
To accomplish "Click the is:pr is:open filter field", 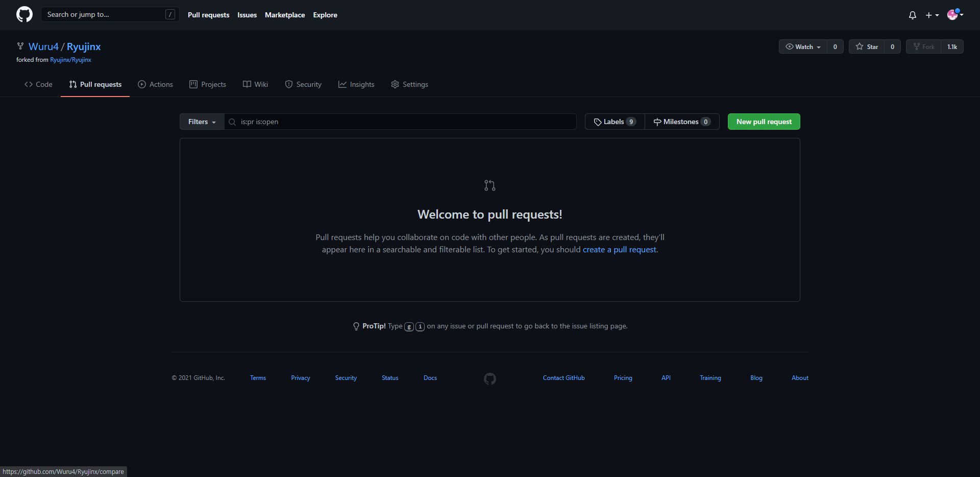I will [401, 122].
